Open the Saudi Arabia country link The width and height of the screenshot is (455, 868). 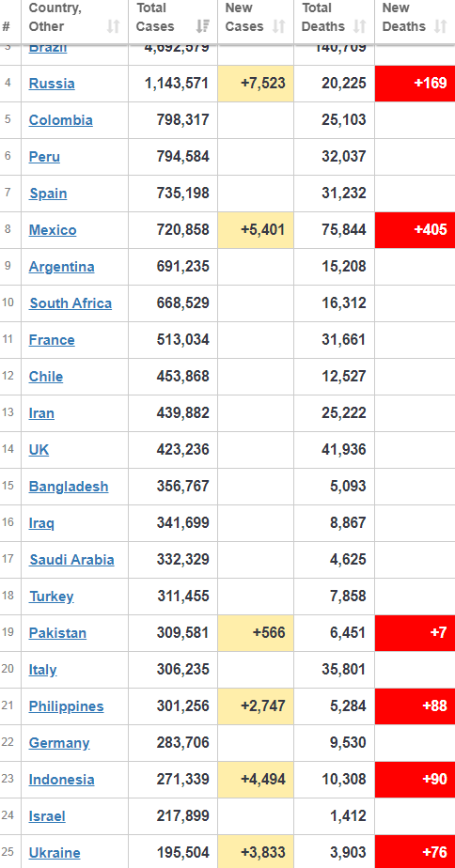[72, 560]
